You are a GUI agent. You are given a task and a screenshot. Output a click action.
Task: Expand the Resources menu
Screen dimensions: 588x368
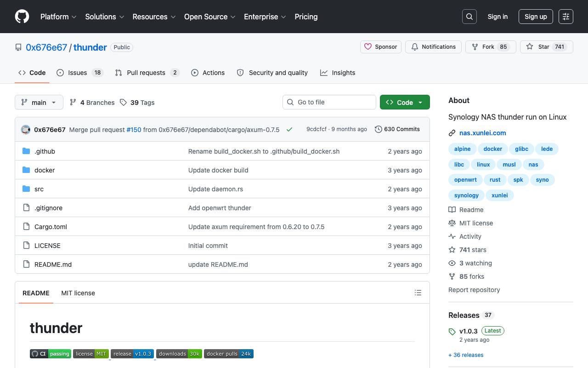(x=154, y=17)
